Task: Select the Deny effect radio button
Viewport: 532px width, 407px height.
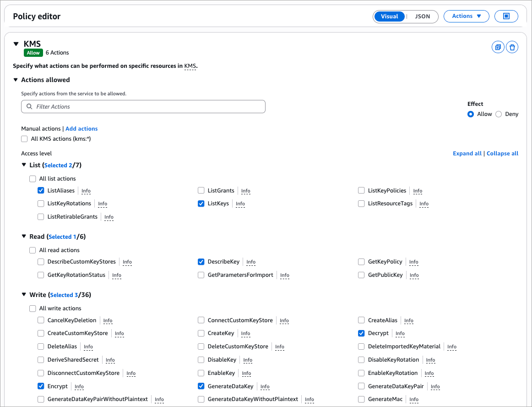Action: pyautogui.click(x=499, y=114)
